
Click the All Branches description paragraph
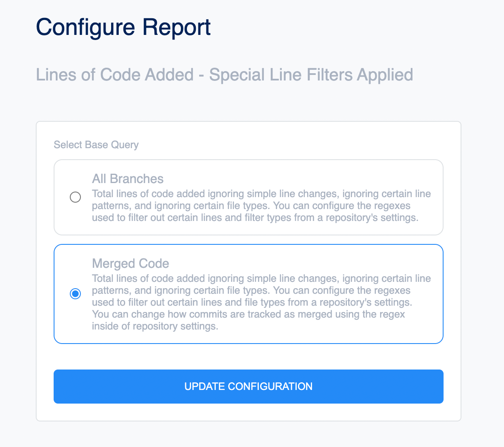(x=261, y=206)
